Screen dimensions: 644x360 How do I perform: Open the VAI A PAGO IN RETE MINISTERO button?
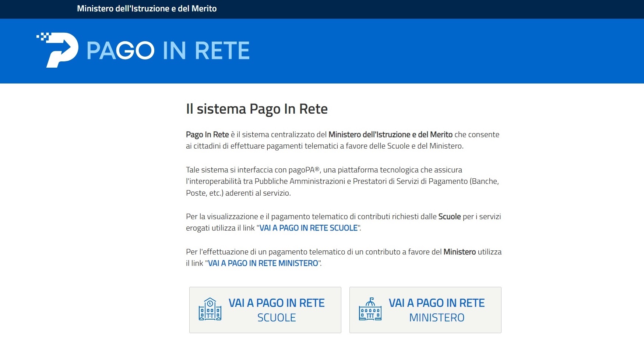coord(425,310)
